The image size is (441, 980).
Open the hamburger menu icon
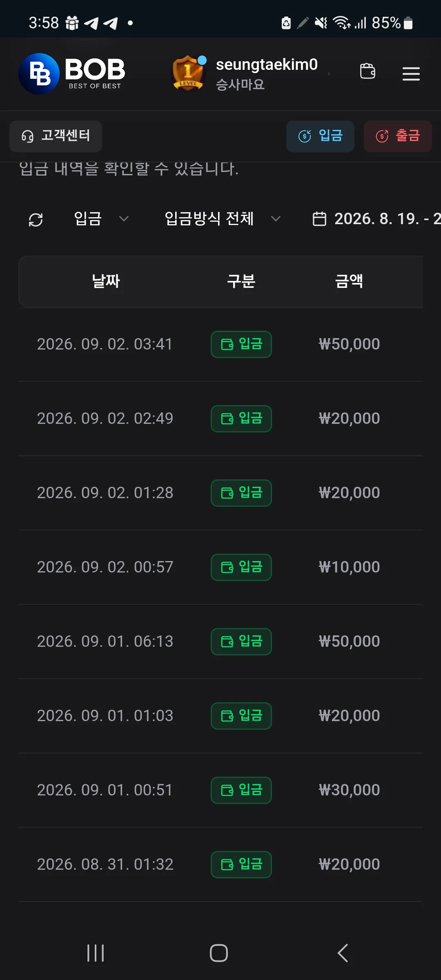(x=411, y=73)
